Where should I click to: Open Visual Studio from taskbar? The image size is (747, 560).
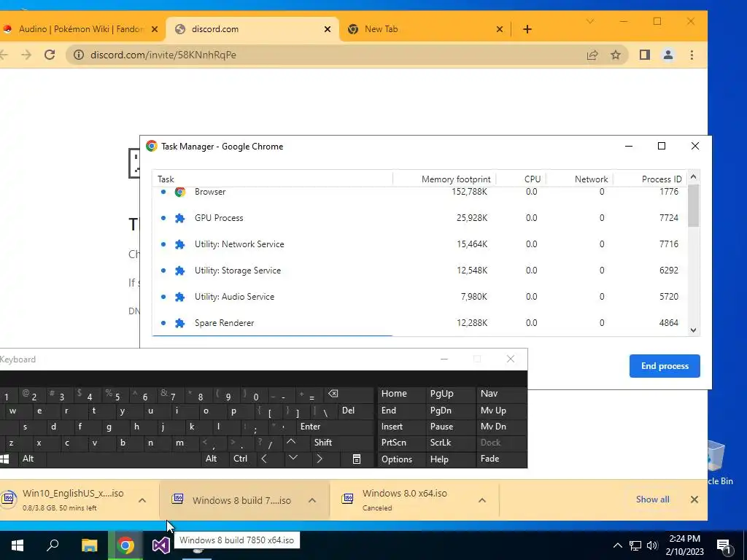(x=161, y=545)
